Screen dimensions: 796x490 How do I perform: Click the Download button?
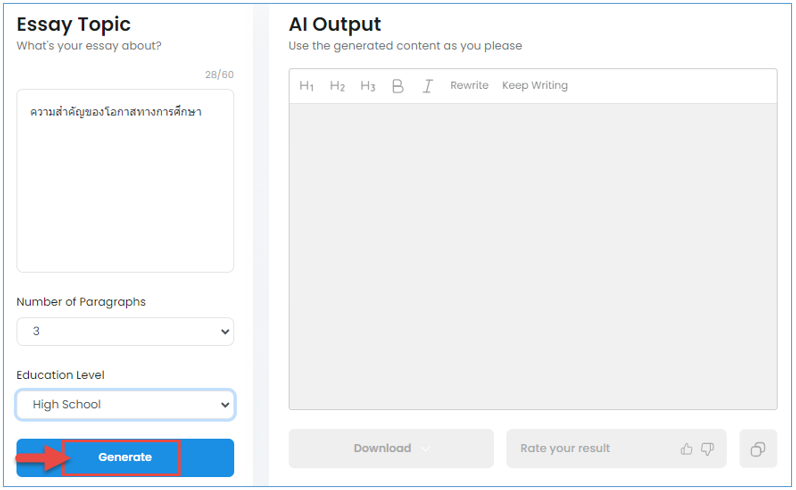(391, 449)
